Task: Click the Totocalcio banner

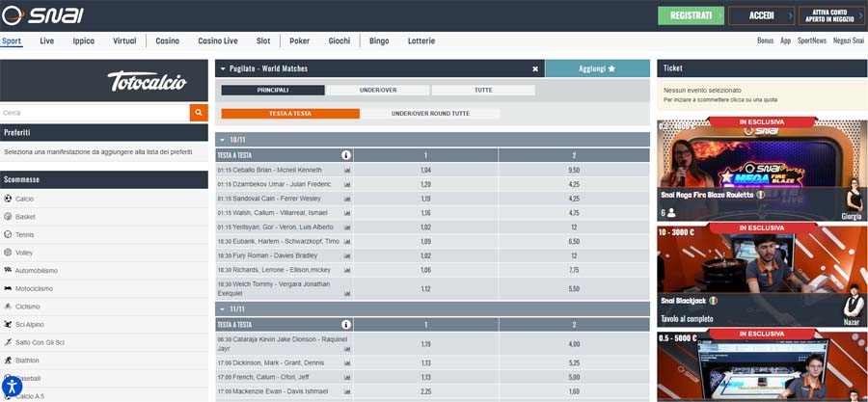Action: point(104,81)
